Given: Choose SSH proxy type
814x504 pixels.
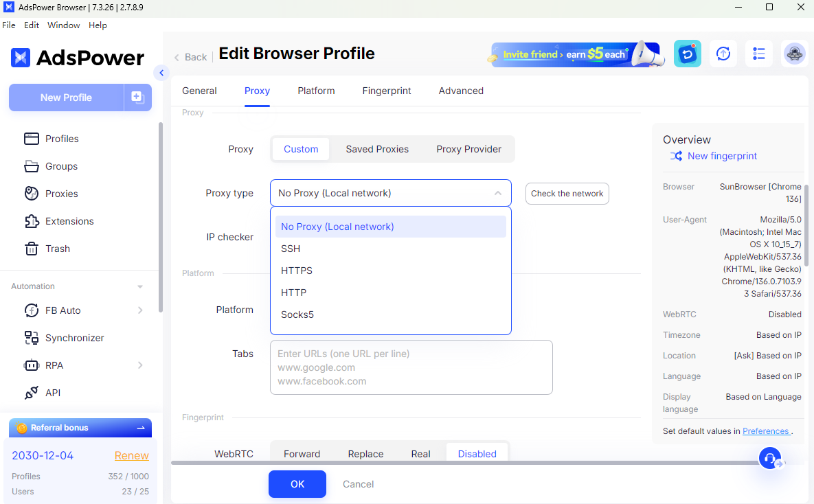Looking at the screenshot, I should (390, 249).
